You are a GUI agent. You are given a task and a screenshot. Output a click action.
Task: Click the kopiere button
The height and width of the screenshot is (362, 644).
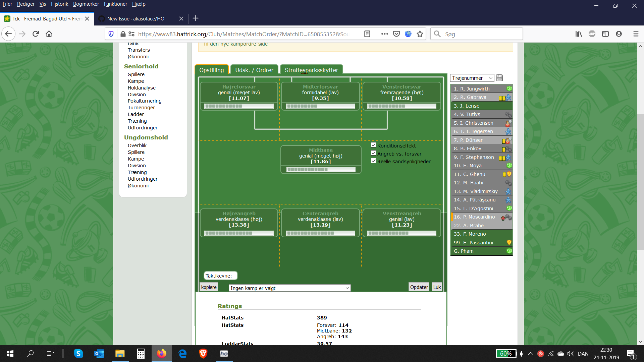pos(209,287)
